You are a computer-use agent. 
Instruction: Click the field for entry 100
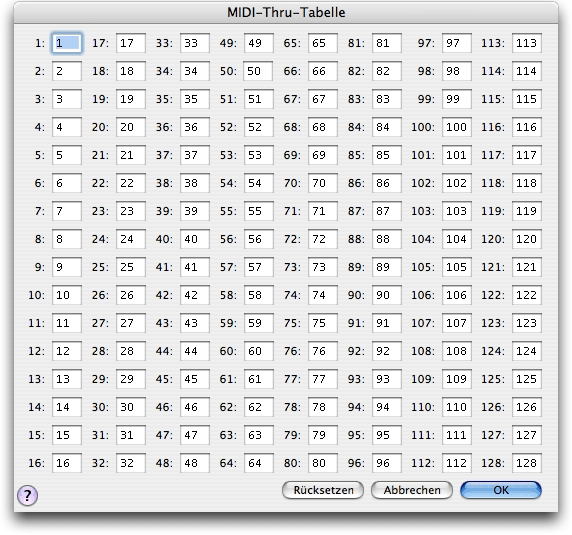(457, 127)
